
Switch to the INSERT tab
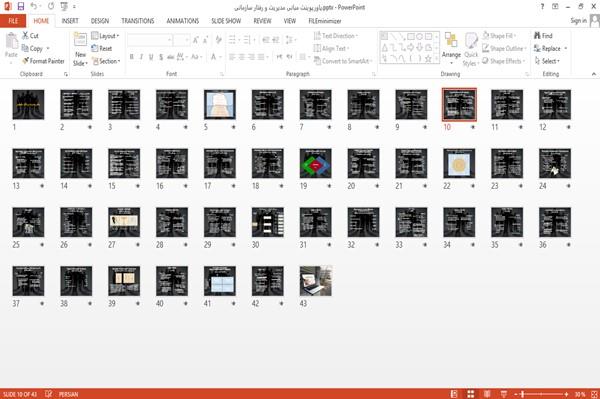pyautogui.click(x=70, y=21)
